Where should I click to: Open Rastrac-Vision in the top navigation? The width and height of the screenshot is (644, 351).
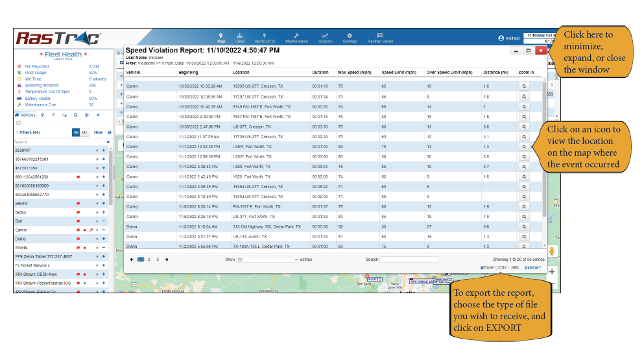coord(380,38)
